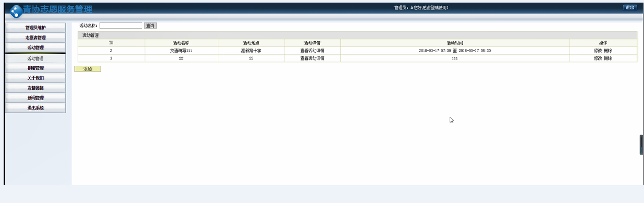Open the 管理员维护 menu

[x=35, y=27]
